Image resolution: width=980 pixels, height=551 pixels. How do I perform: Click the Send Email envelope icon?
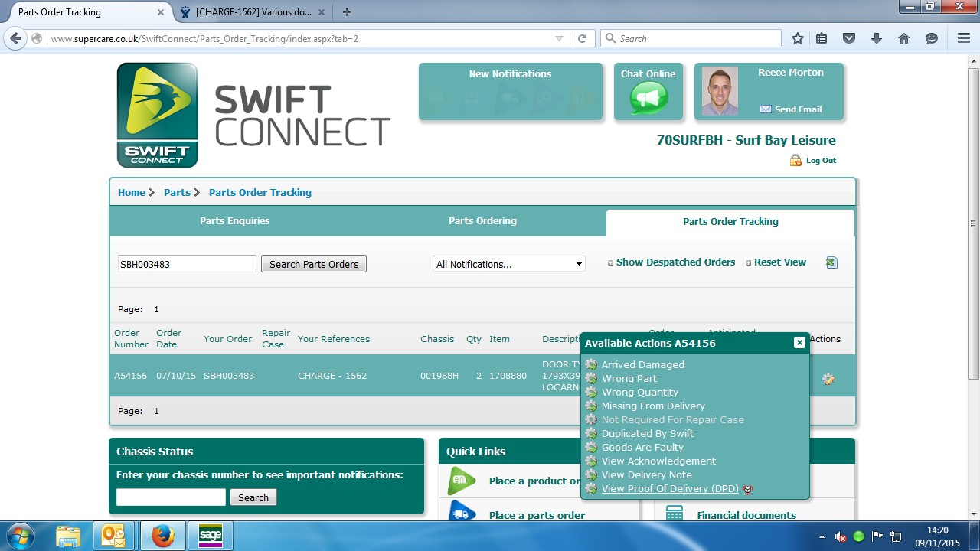click(x=765, y=109)
